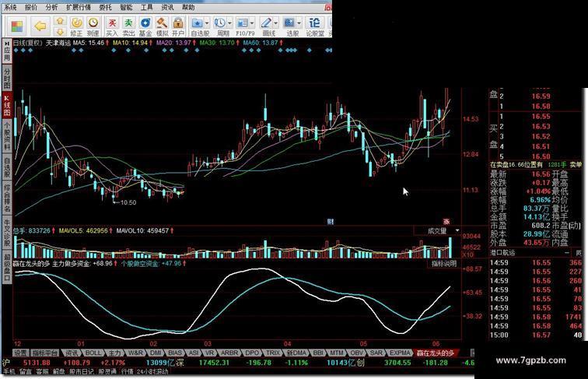Click the 财 marker on the chart
588x379 pixels.
tap(330, 222)
